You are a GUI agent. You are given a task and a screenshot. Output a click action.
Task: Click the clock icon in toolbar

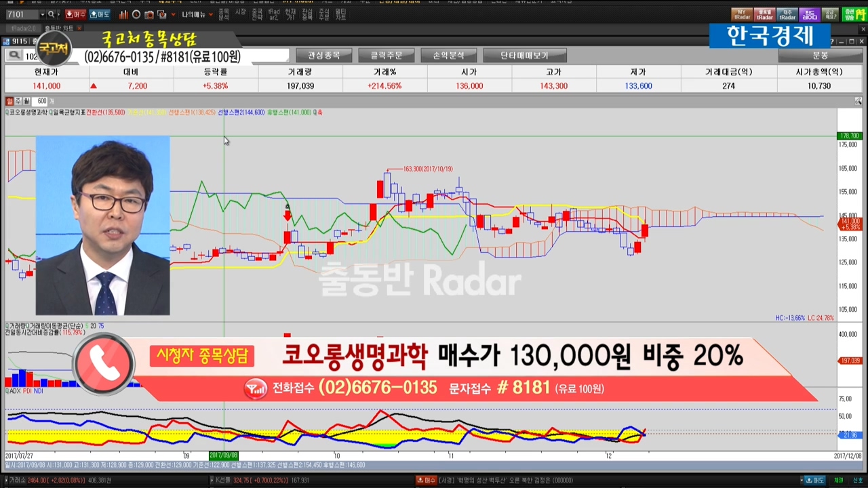(136, 14)
